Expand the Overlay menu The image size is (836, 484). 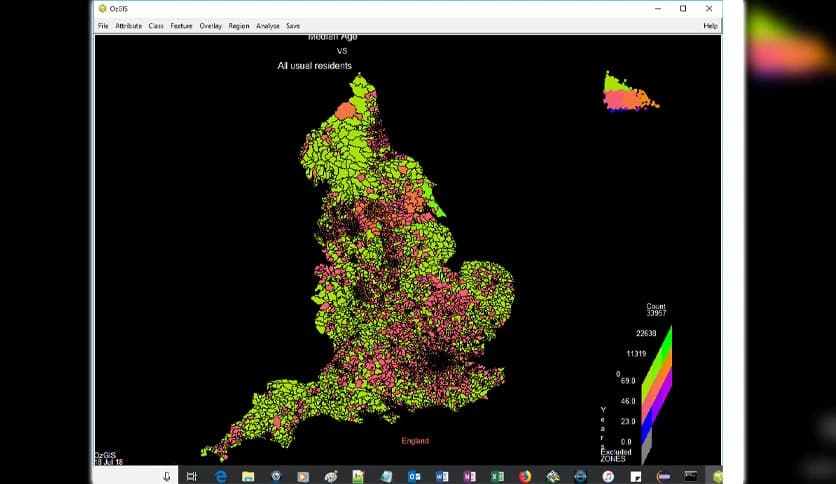(210, 26)
